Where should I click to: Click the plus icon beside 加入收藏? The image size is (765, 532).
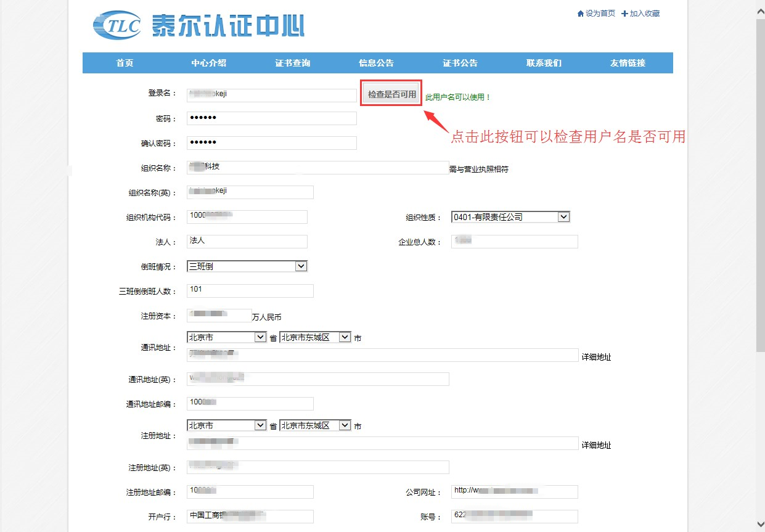coord(624,14)
